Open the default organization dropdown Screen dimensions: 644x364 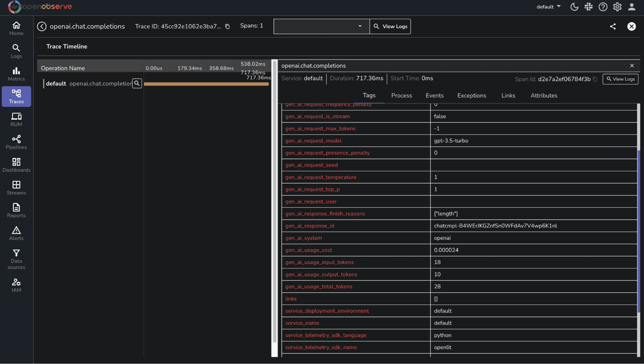click(549, 7)
